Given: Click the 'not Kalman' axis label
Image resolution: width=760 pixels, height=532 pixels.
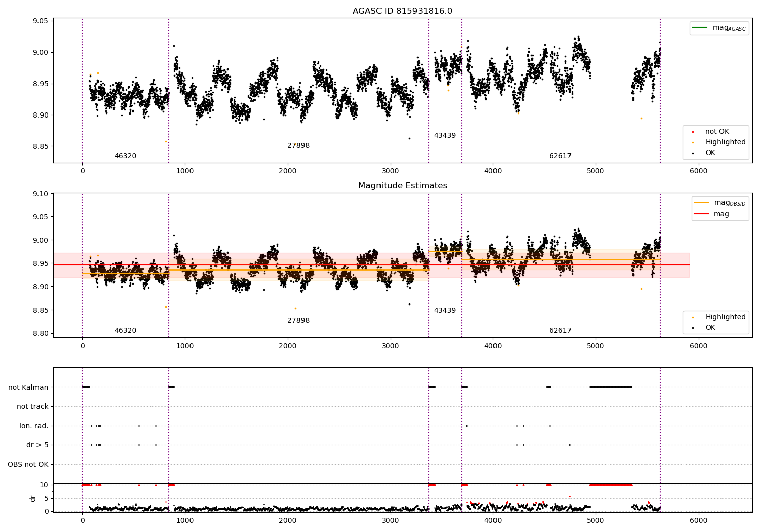Looking at the screenshot, I should coord(28,388).
